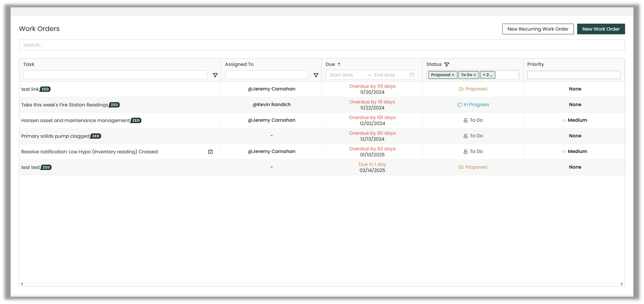Expand the +2 more status tags
This screenshot has height=304, width=644.
coord(488,75)
